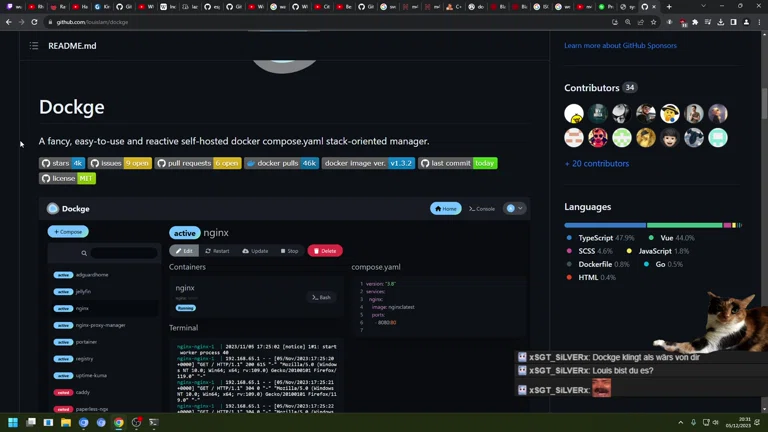
Task: Open the README outline icon
Action: pyautogui.click(x=33, y=46)
